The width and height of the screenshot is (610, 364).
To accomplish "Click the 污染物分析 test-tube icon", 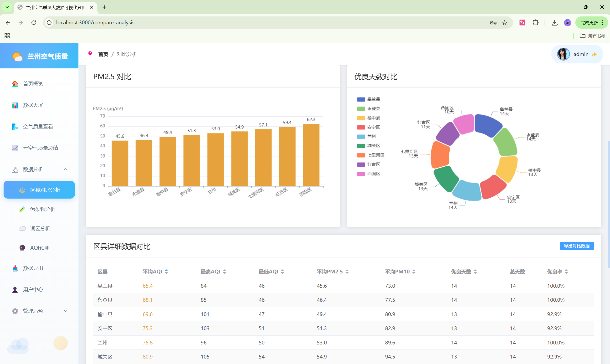I will click(22, 209).
